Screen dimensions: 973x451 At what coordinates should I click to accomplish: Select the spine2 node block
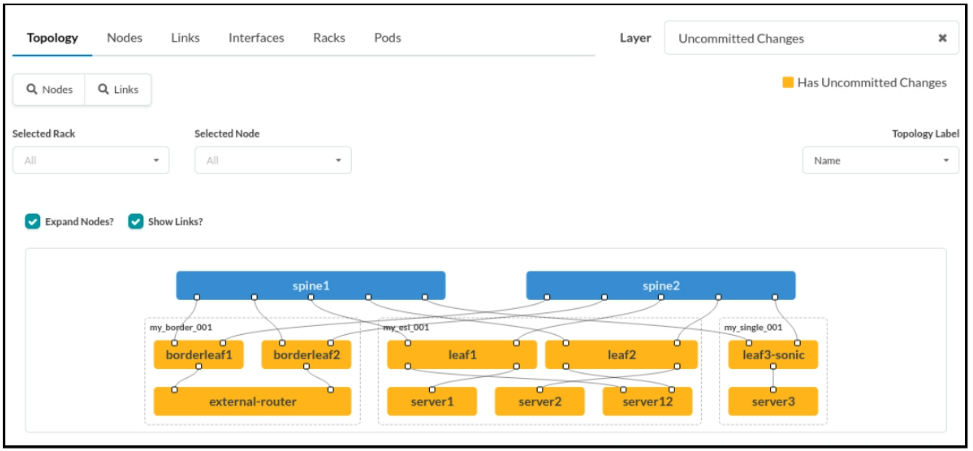[660, 285]
